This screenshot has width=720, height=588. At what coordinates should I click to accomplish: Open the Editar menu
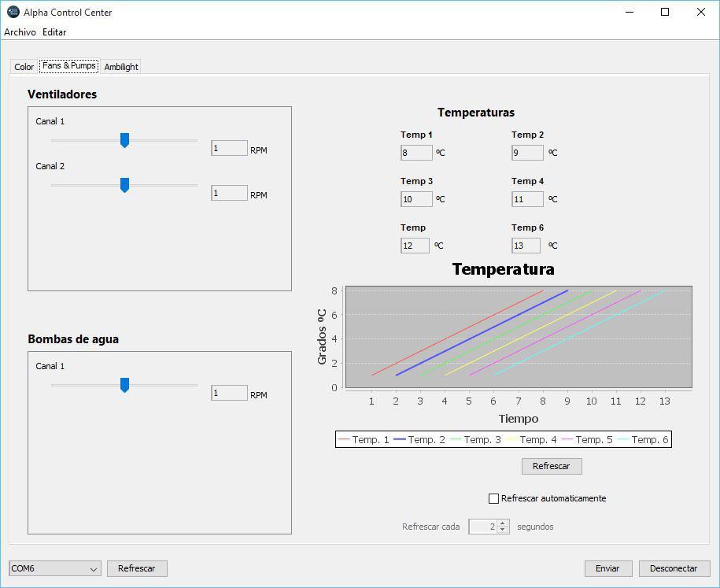(x=54, y=32)
